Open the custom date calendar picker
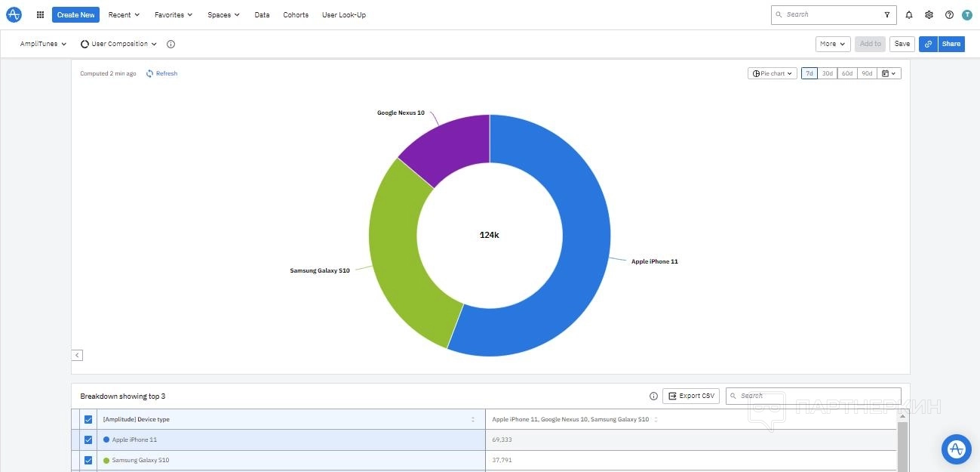 889,73
